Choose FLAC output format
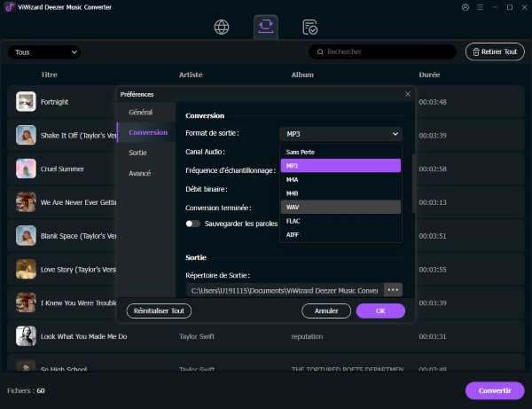Viewport: 532px width, 409px height. pos(340,221)
